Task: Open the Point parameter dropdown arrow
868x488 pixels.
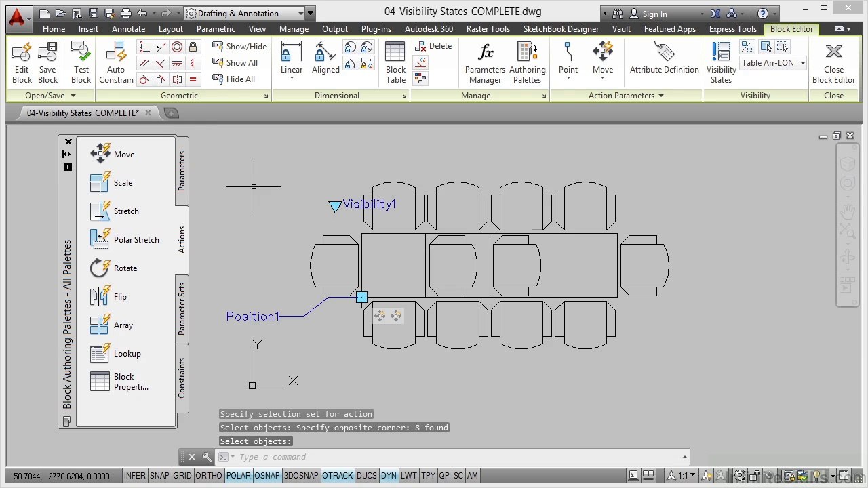Action: [568, 78]
